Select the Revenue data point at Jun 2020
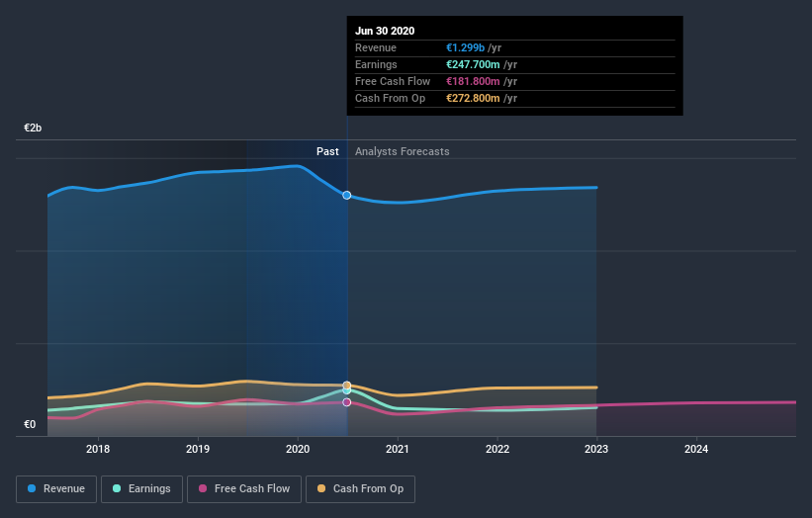The image size is (812, 518). [347, 195]
